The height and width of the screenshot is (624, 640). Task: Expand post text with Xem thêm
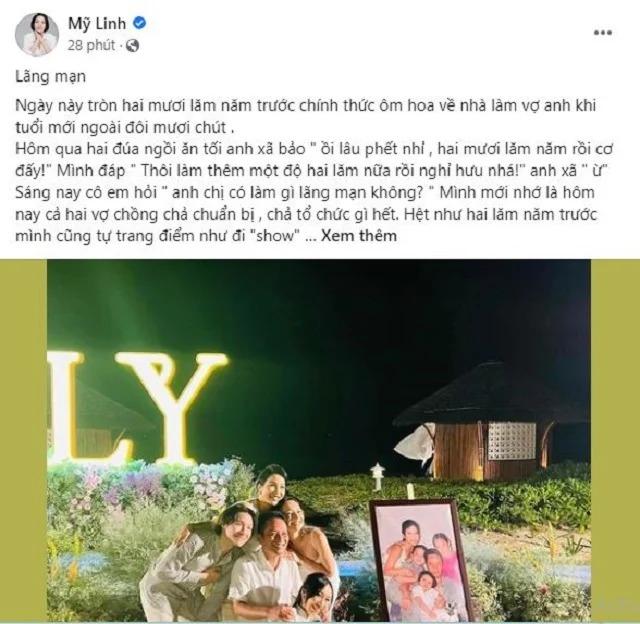click(x=359, y=236)
